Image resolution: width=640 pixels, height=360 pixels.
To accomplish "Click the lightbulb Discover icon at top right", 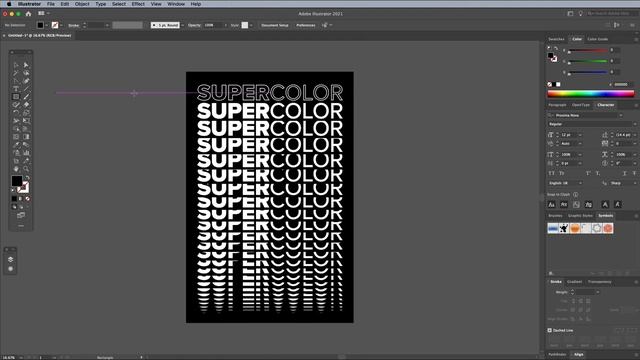I will [580, 13].
